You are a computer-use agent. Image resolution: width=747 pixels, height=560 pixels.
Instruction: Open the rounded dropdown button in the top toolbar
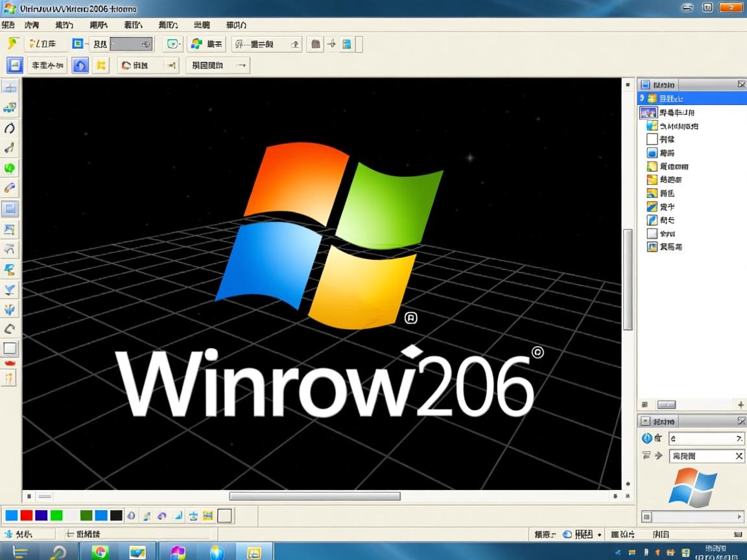tap(172, 44)
